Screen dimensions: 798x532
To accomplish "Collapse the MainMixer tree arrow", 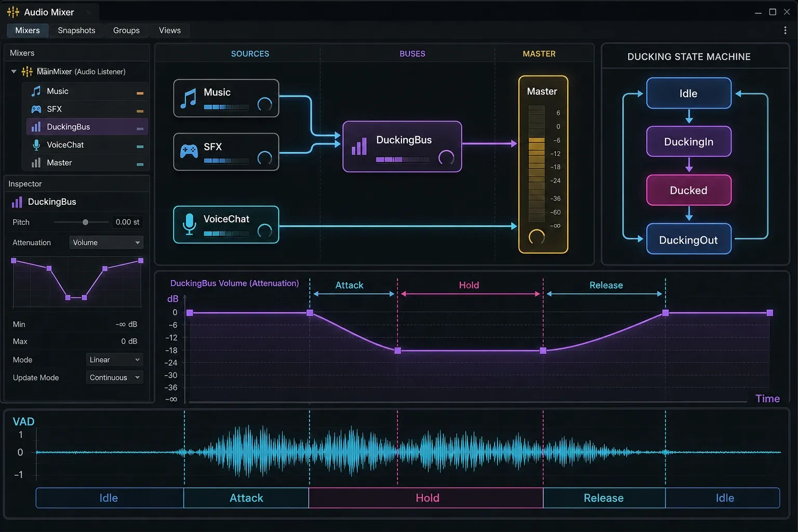I will 14,72.
